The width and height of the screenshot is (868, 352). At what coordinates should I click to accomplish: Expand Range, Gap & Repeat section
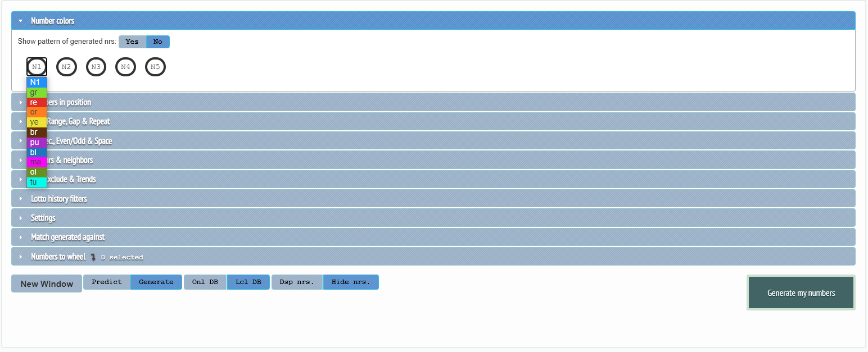tap(433, 121)
